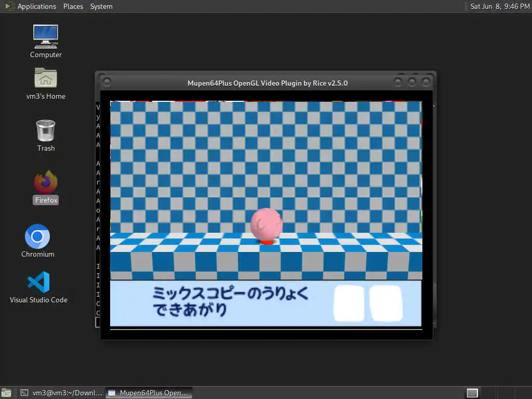Select the Mupen64Plus taskbar window button

click(x=149, y=393)
